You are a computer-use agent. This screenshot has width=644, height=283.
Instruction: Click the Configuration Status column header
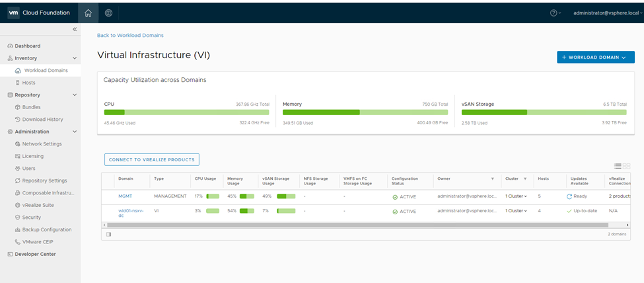click(405, 181)
